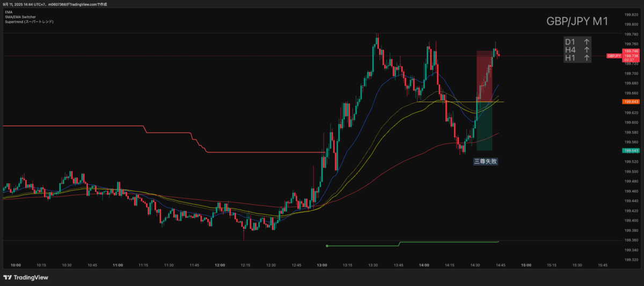Click the H4 up-arrow trend icon
Viewport: 644px width, 286px height.
tap(587, 49)
